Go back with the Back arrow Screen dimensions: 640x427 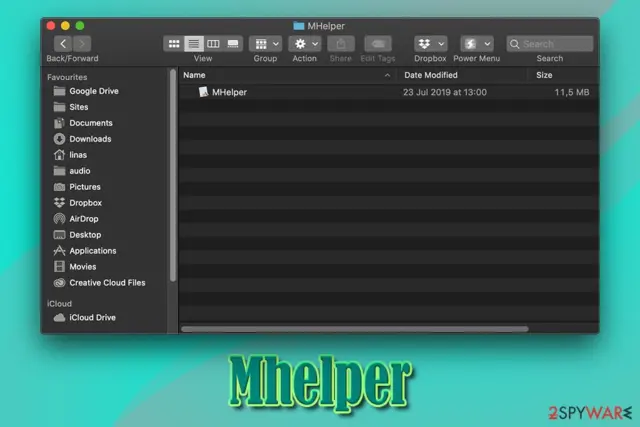click(x=63, y=44)
